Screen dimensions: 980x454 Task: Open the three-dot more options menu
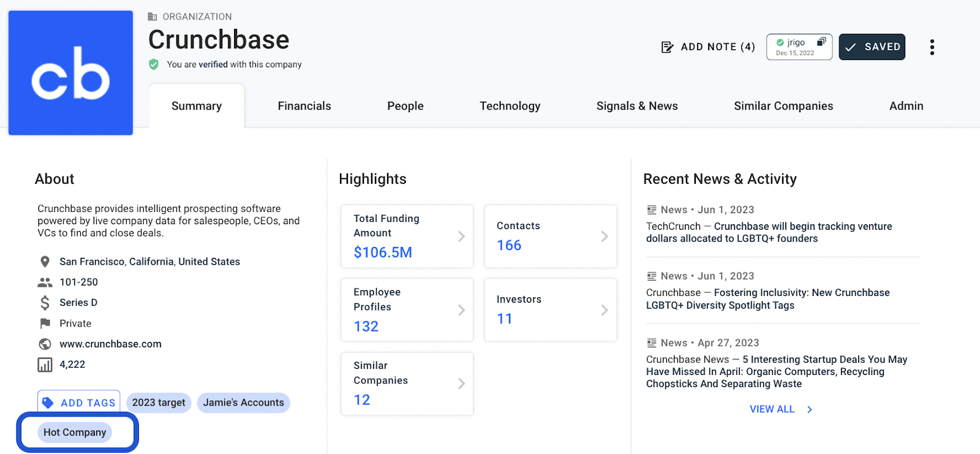(x=932, y=47)
